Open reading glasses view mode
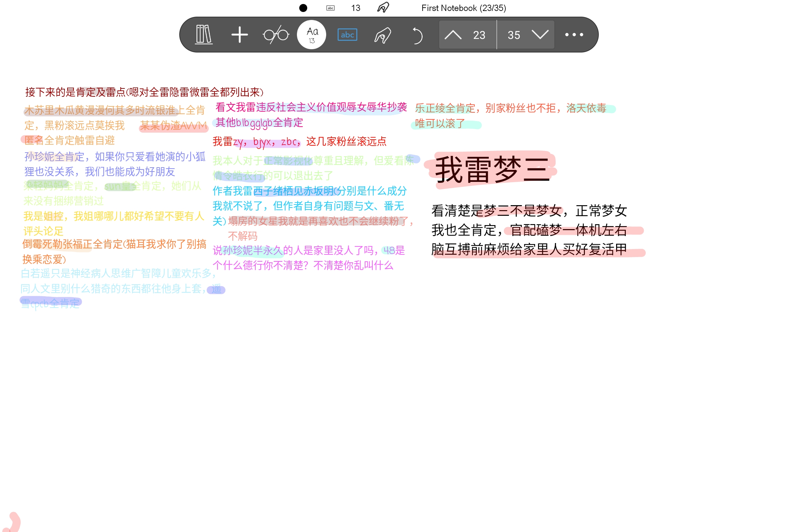 276,34
